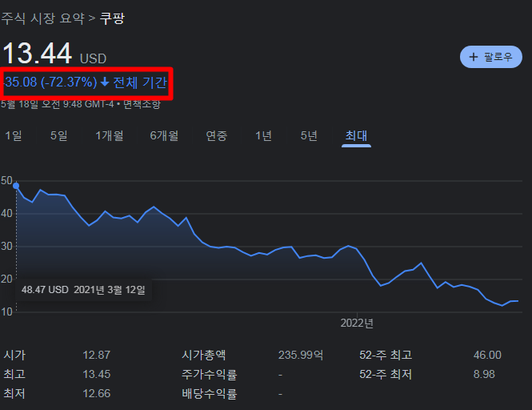Image resolution: width=532 pixels, height=410 pixels.
Task: Click the plus icon in 팔로우 button
Action: [x=474, y=57]
